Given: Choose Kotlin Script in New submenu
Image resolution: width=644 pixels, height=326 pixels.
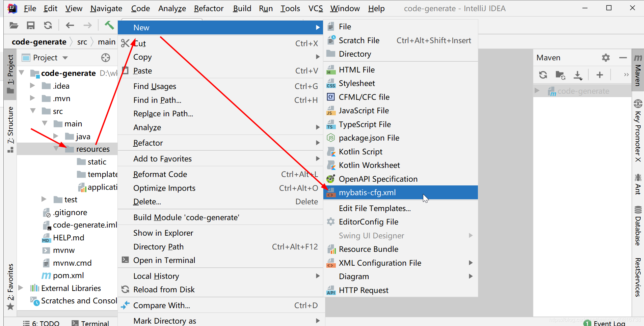Looking at the screenshot, I should pos(401,152).
